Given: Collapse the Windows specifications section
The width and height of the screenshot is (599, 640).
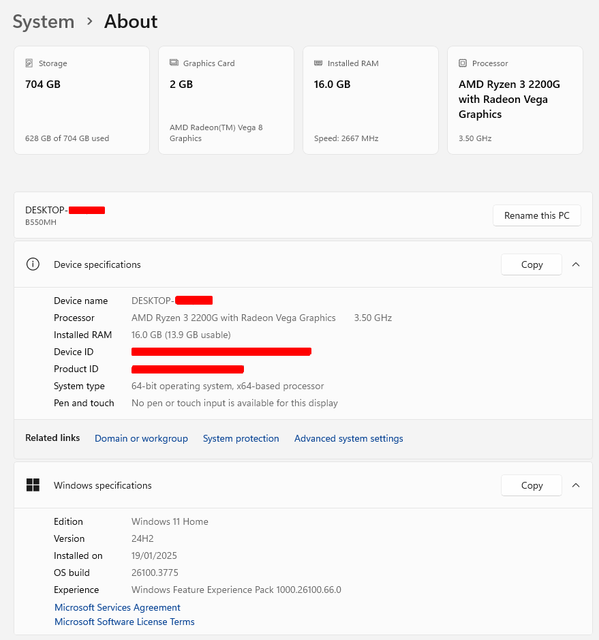Looking at the screenshot, I should point(576,485).
